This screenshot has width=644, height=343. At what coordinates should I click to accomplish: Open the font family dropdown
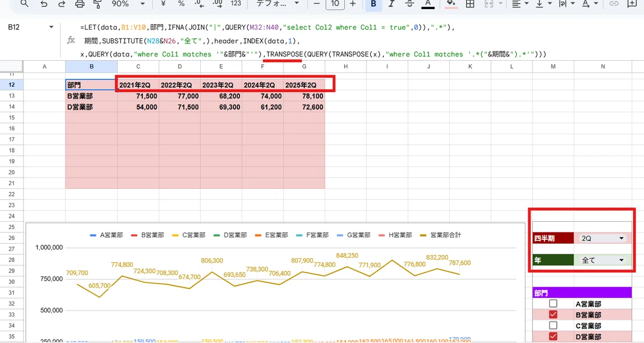tap(278, 4)
